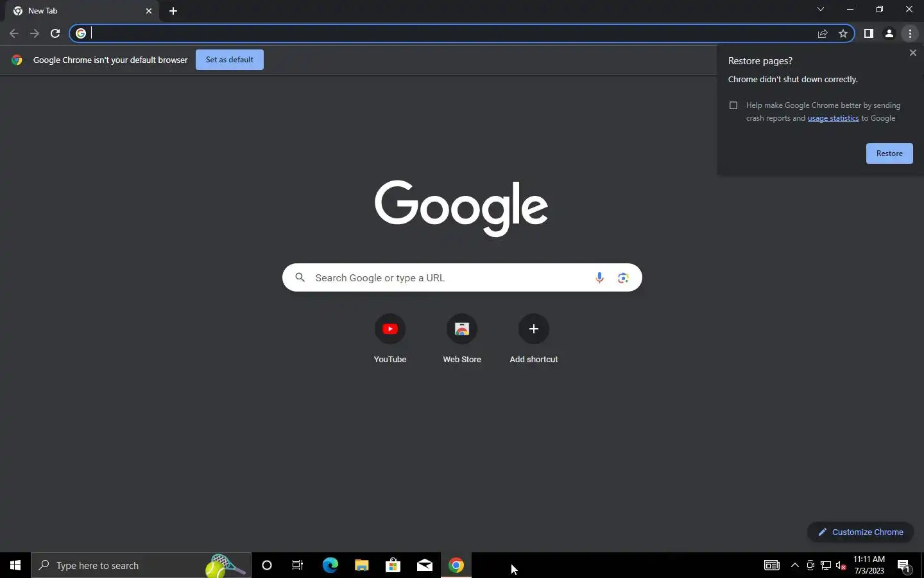Open Chrome's three-dot menu
Screen dimensions: 924x578
pyautogui.click(x=910, y=33)
